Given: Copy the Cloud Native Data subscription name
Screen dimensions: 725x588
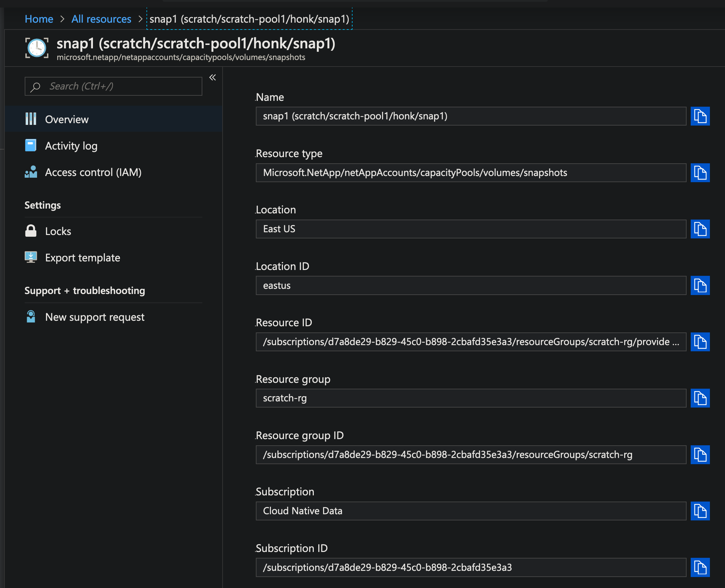Looking at the screenshot, I should point(700,511).
